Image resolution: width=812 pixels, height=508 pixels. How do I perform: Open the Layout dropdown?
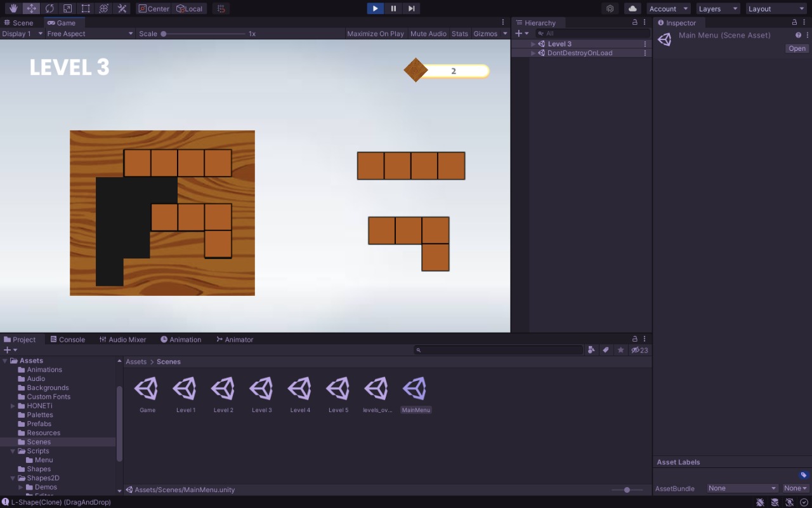(776, 9)
